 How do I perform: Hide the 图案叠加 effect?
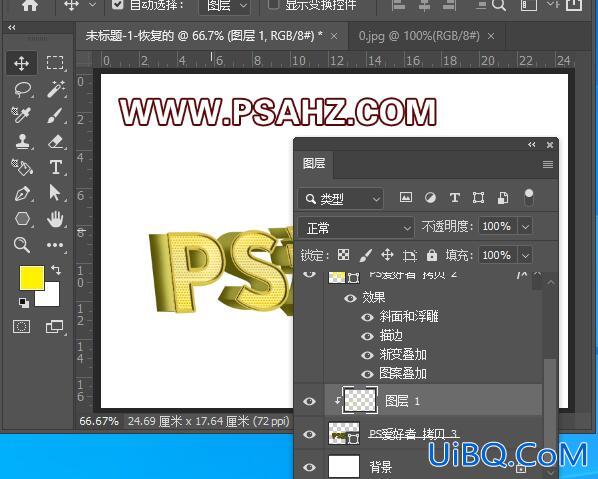[x=367, y=374]
